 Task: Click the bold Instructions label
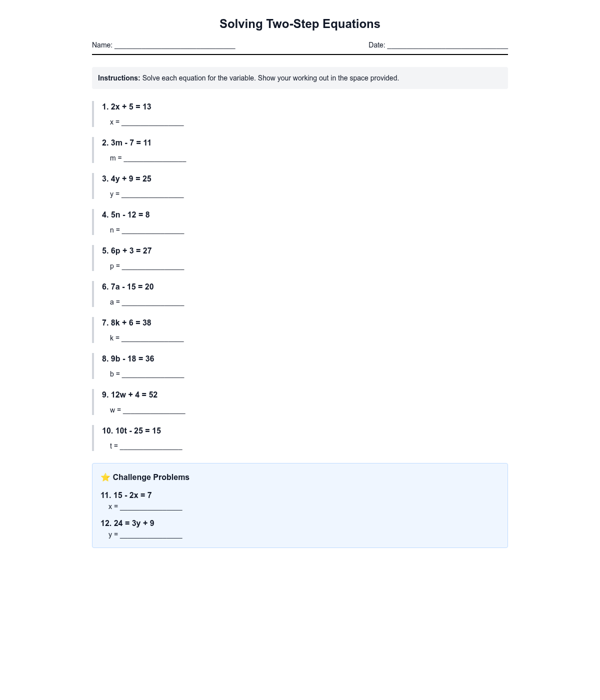(119, 78)
